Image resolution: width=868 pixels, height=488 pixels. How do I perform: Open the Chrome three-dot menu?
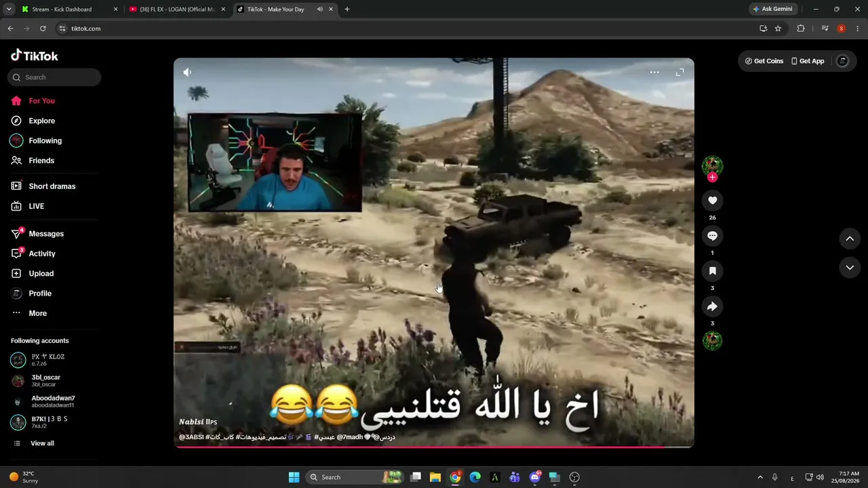858,28
